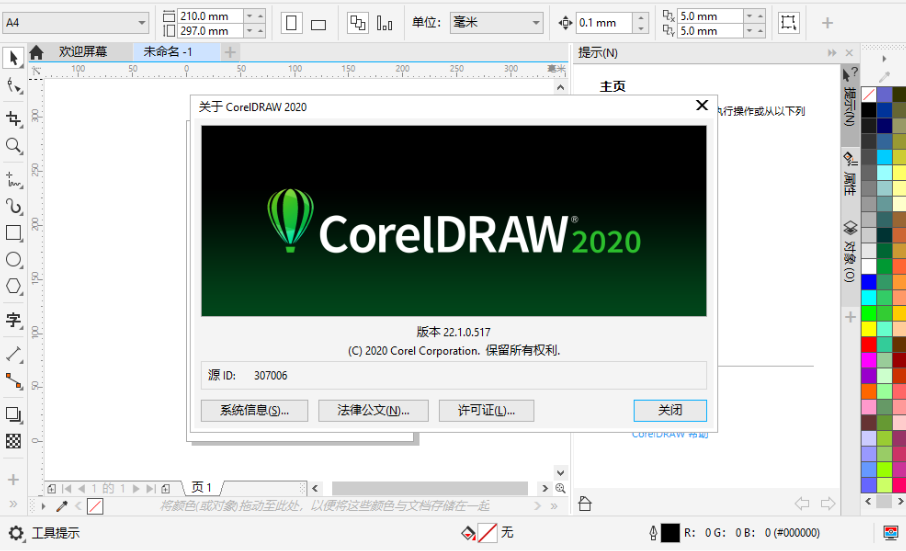906x551 pixels.
Task: Close the About CorelDRAW 2020 dialog with X
Action: click(x=702, y=105)
